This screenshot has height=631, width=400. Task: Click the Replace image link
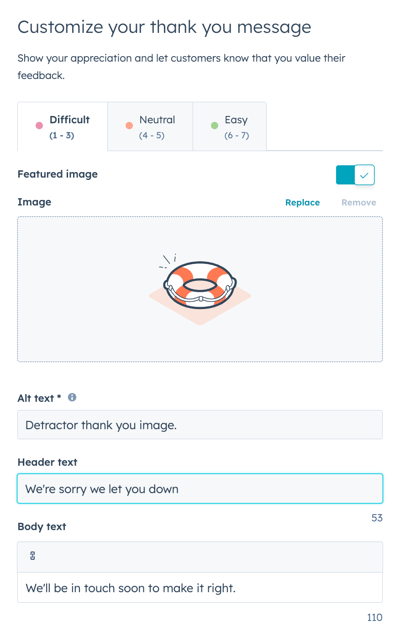[303, 202]
